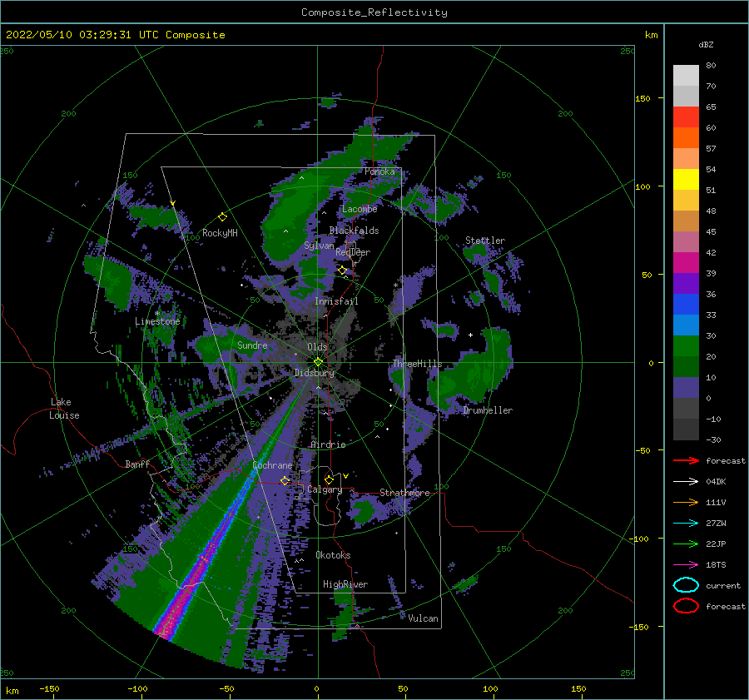Click the Ponoka town label
Screen dimensions: 749x700
coord(379,171)
